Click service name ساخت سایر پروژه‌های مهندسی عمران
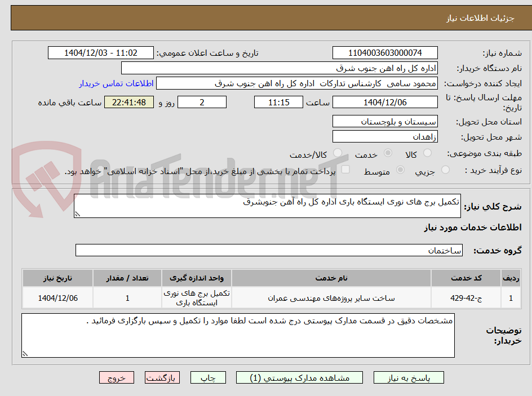This screenshot has height=396, width=532. (x=331, y=298)
